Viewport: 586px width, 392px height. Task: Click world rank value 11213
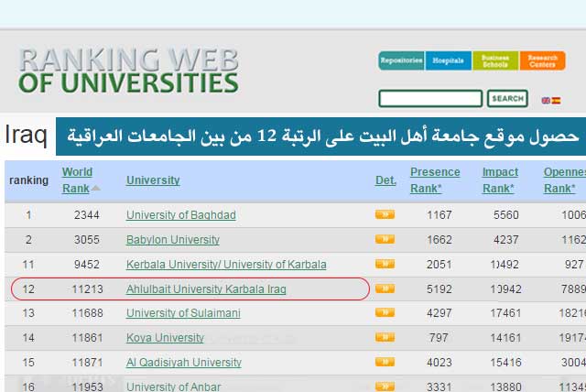(88, 289)
